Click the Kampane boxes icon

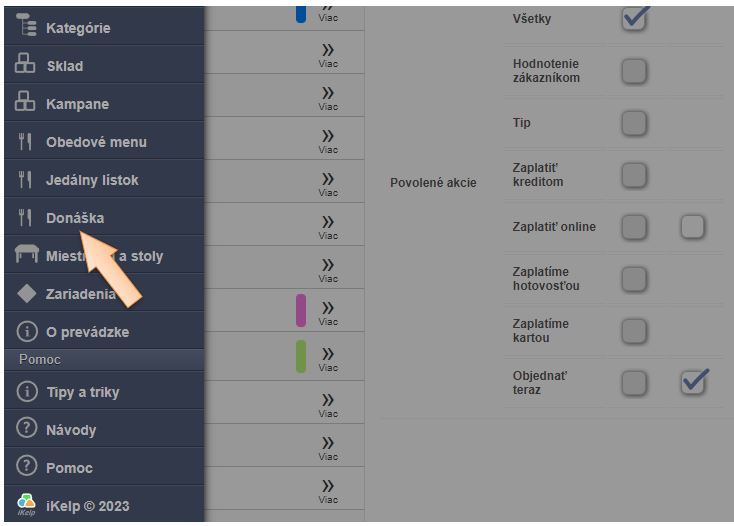pyautogui.click(x=26, y=103)
